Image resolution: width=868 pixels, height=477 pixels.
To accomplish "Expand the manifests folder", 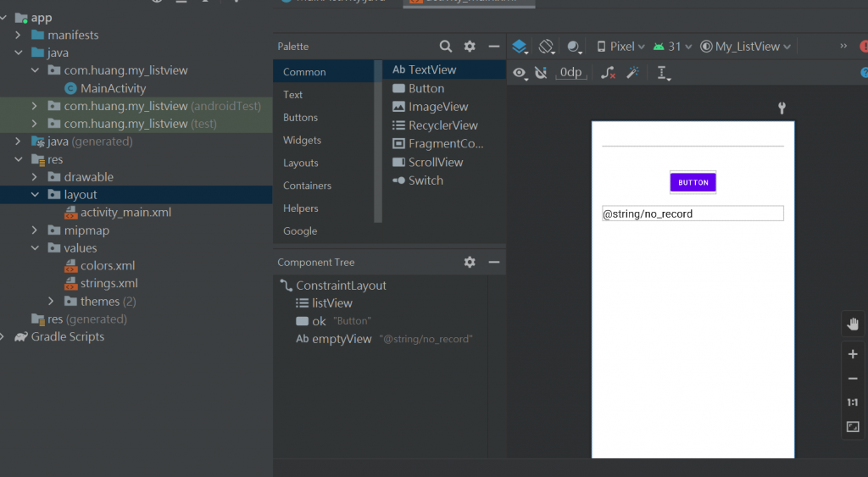I will pos(19,35).
